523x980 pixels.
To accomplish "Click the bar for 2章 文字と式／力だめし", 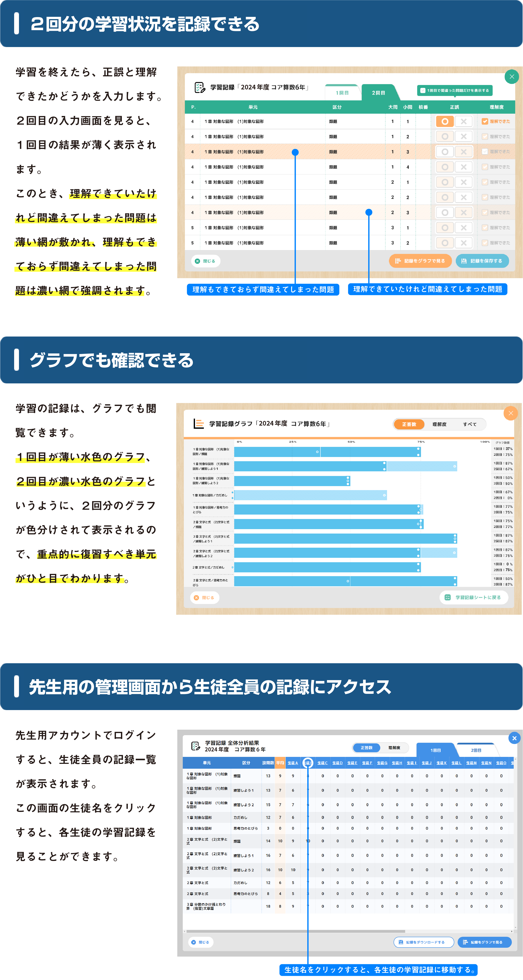I will [327, 567].
